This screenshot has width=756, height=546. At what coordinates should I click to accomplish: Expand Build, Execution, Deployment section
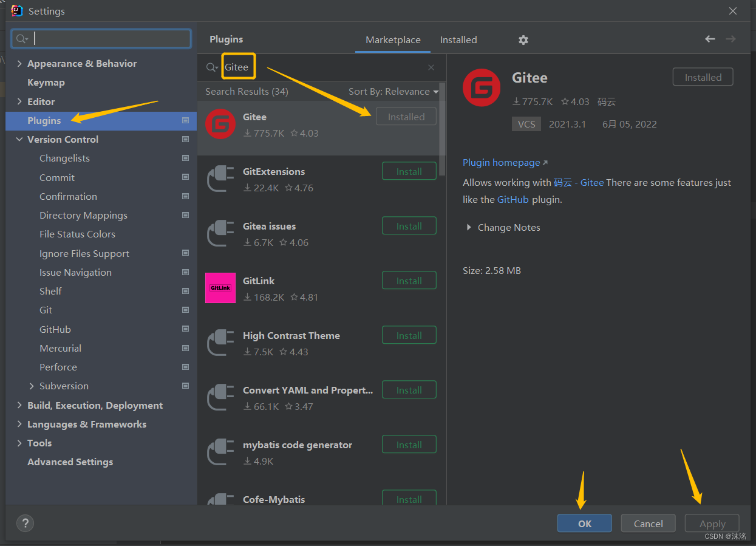(x=19, y=405)
